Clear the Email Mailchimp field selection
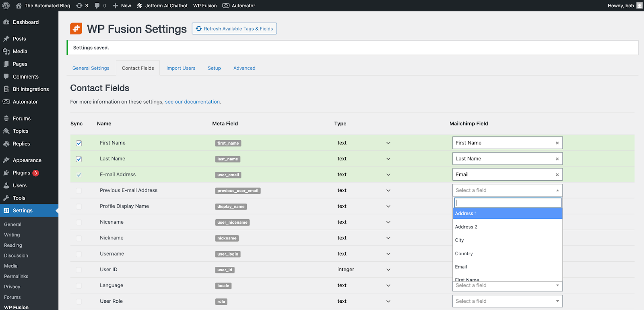The width and height of the screenshot is (644, 310). (x=557, y=175)
